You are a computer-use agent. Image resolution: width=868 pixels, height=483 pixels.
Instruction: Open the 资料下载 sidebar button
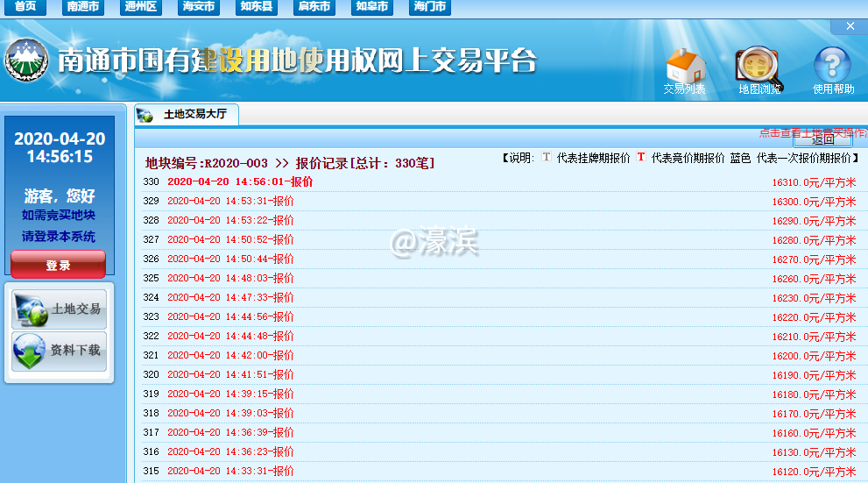59,352
